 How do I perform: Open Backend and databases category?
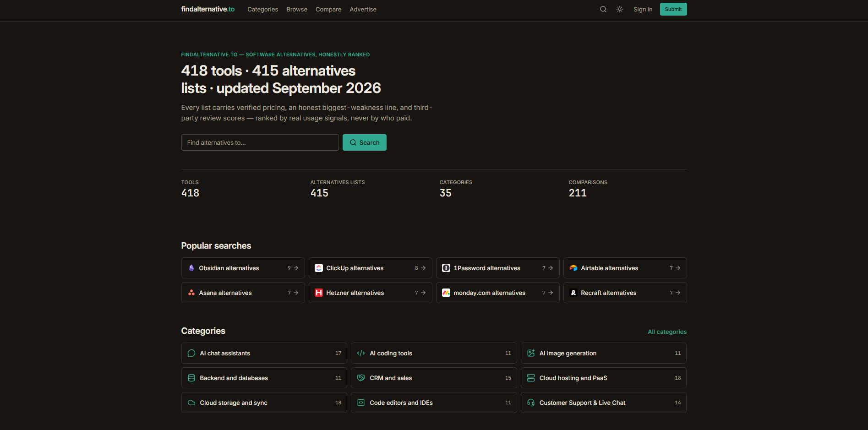coord(264,378)
